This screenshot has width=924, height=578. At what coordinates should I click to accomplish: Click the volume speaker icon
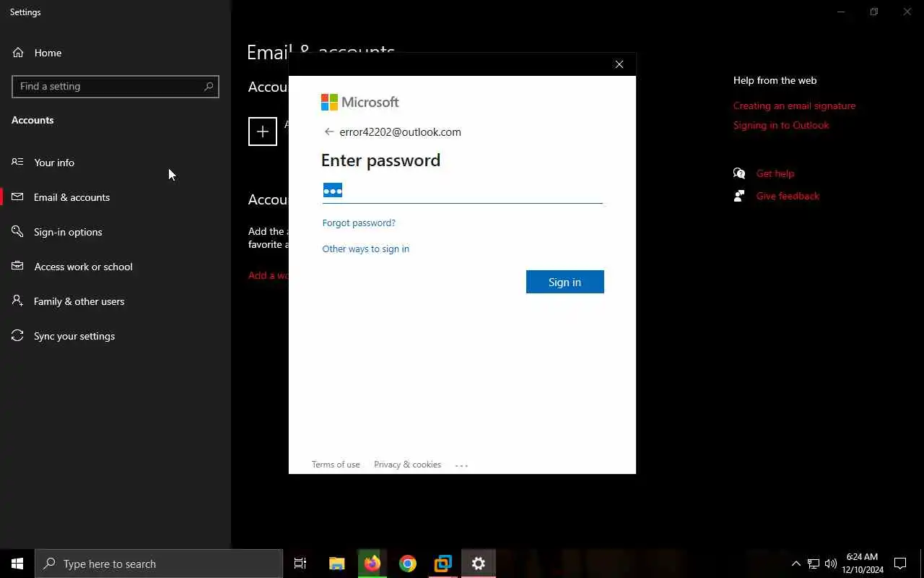point(831,564)
